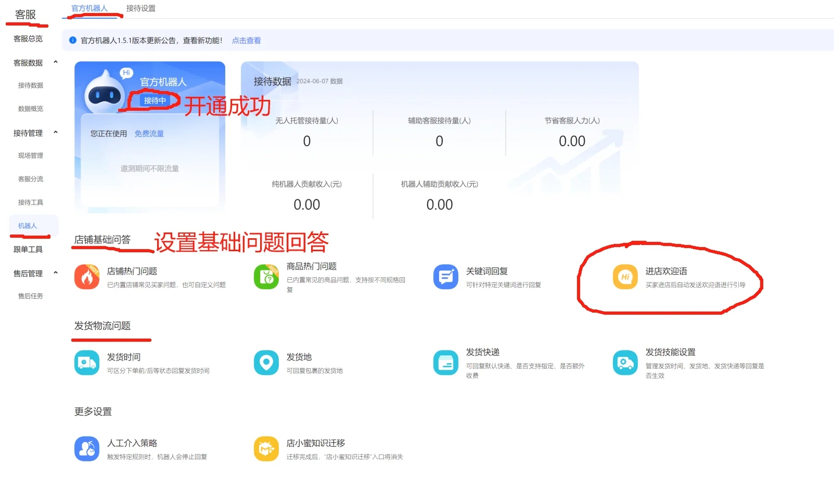
Task: Open the 人工介入策略 title link
Action: coord(132,443)
